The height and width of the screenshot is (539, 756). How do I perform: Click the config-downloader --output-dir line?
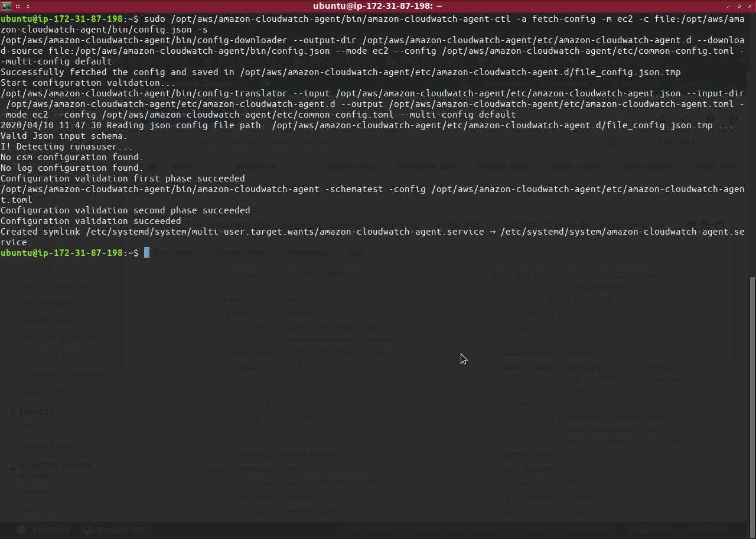[373, 51]
